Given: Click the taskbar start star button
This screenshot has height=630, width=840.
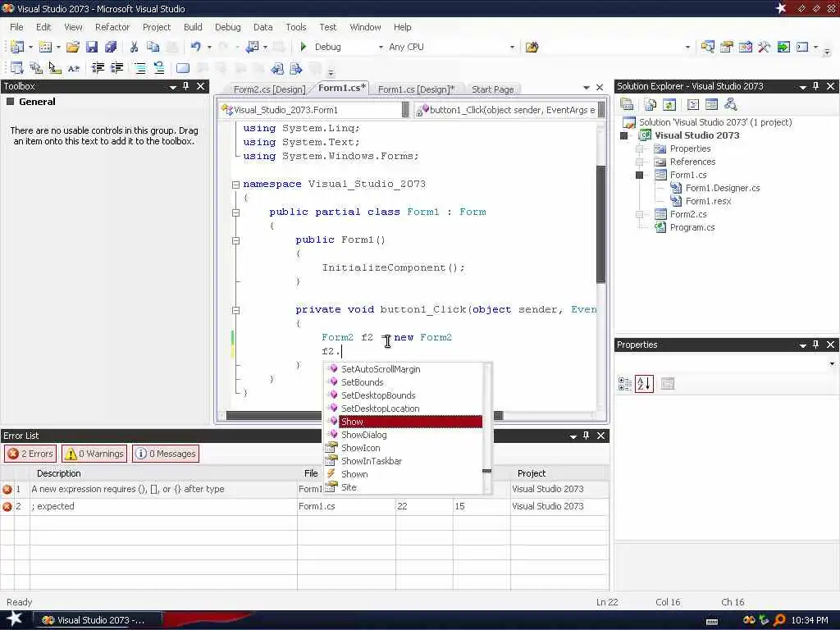Looking at the screenshot, I should pos(14,619).
